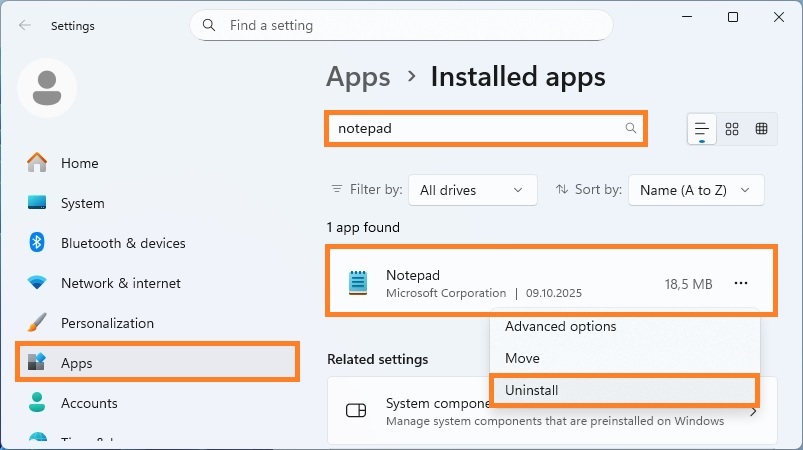Go to the Apps breadcrumb link
Image resolution: width=803 pixels, height=450 pixels.
point(357,77)
